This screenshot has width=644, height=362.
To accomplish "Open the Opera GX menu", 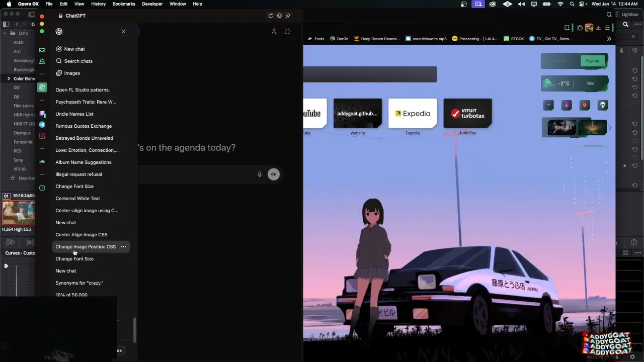I will (28, 4).
